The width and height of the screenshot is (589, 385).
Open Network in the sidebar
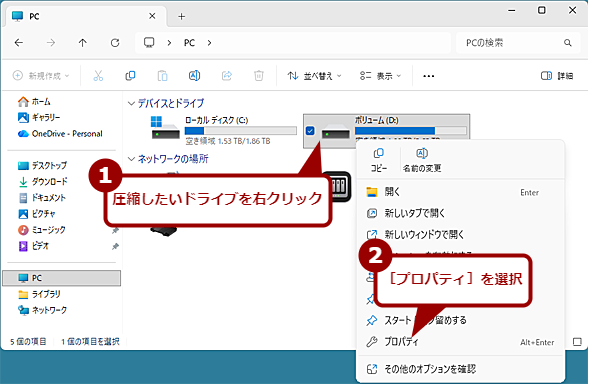pos(42,310)
